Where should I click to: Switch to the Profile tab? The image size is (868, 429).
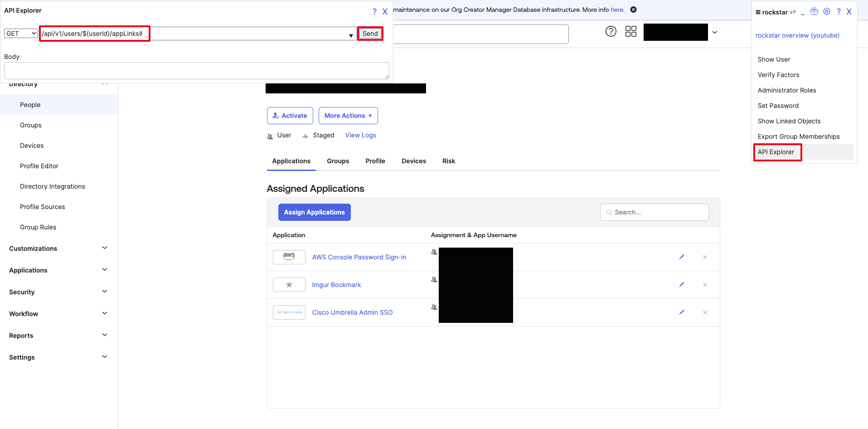375,161
